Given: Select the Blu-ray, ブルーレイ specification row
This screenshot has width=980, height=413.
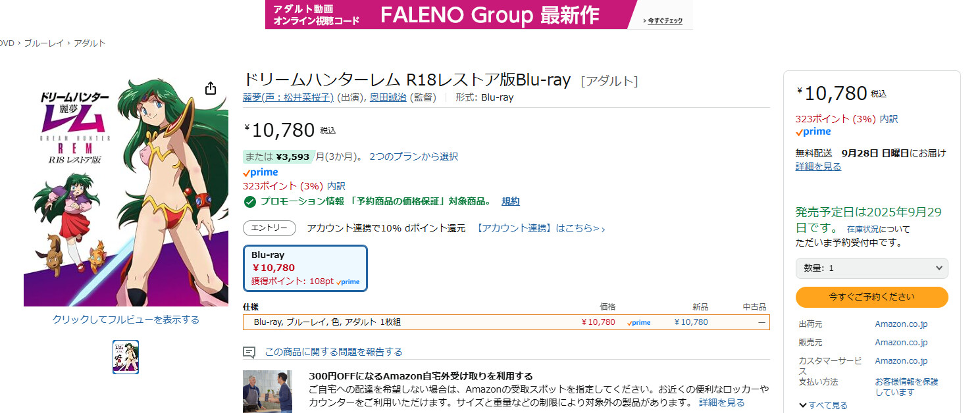Looking at the screenshot, I should [506, 322].
